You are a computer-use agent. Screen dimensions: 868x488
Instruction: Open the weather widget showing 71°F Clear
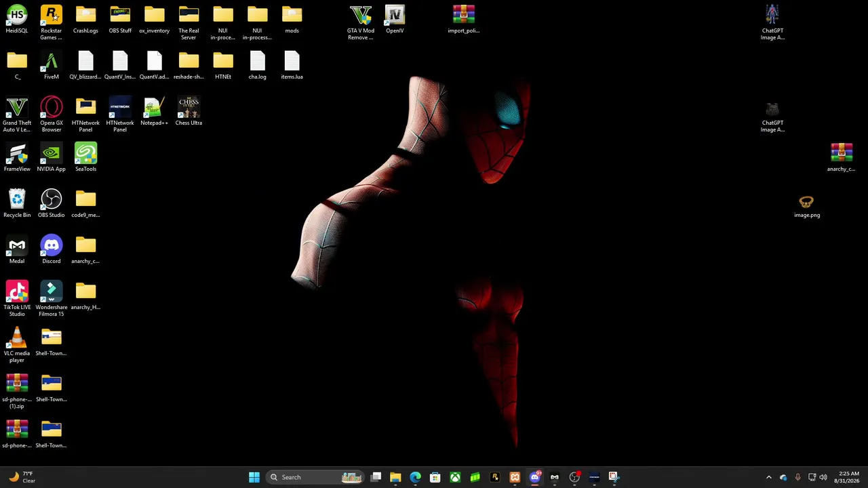click(x=22, y=477)
